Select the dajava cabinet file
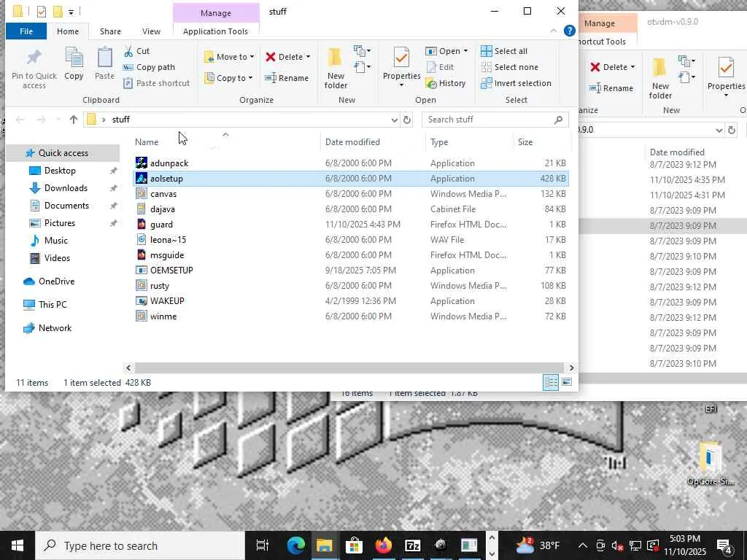Viewport: 747px width, 560px height. coord(351,209)
